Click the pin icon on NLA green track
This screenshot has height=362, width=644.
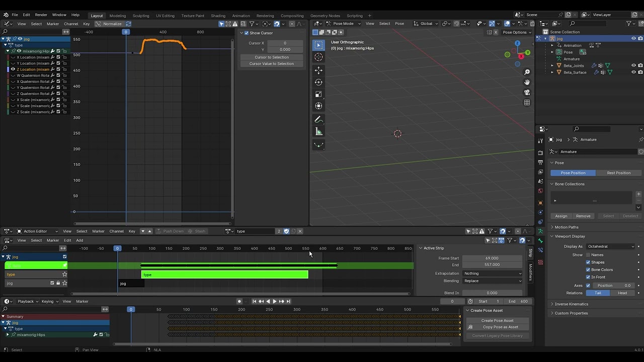pos(64,265)
